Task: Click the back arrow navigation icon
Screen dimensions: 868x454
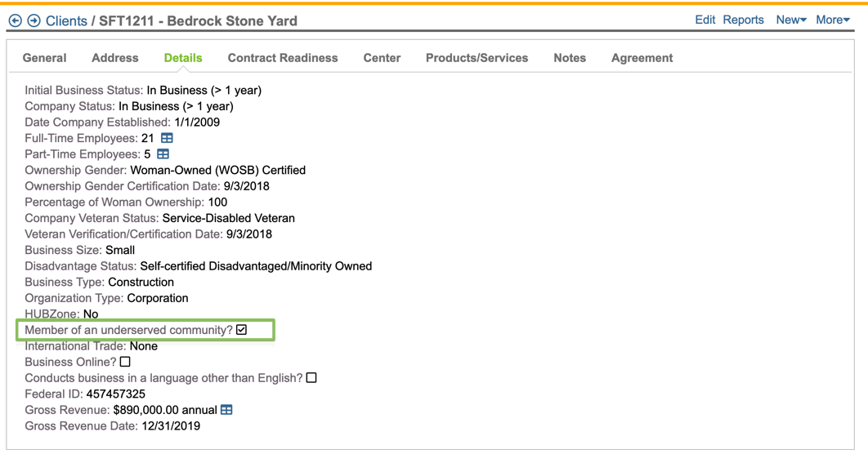Action: (15, 20)
